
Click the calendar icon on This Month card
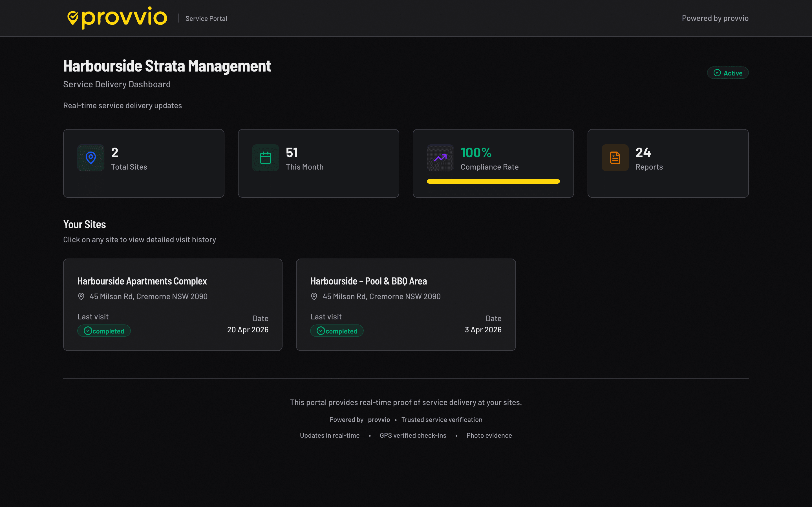pyautogui.click(x=265, y=158)
